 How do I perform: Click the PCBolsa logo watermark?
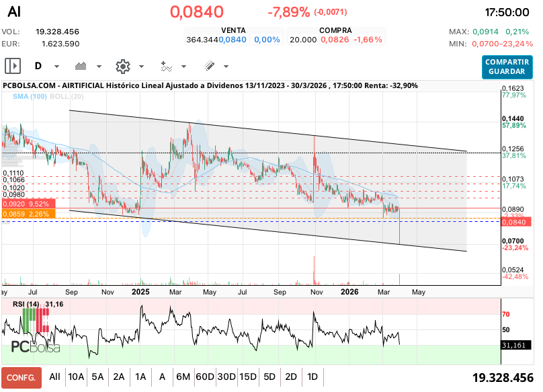click(36, 347)
